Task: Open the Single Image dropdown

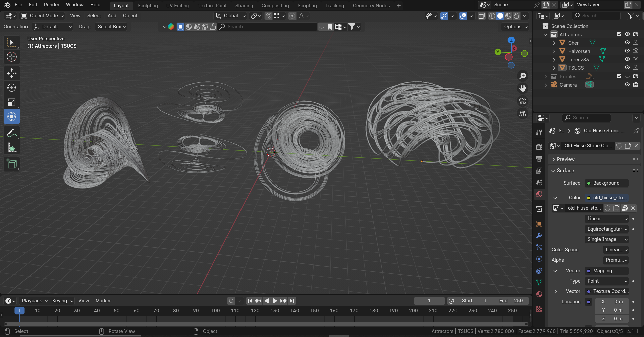Action: coord(606,239)
